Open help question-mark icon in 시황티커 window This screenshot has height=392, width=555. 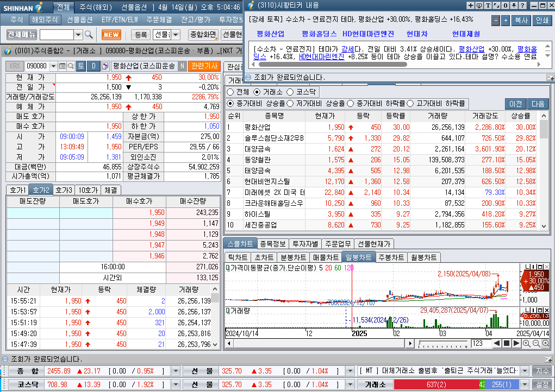point(522,5)
